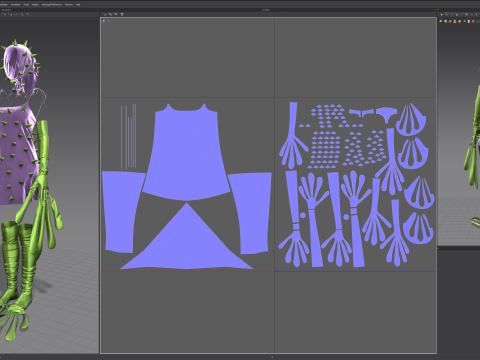Viewport: 480px width, 360px height.
Task: Click first icon in UV editor toolbar
Action: coord(105,14)
